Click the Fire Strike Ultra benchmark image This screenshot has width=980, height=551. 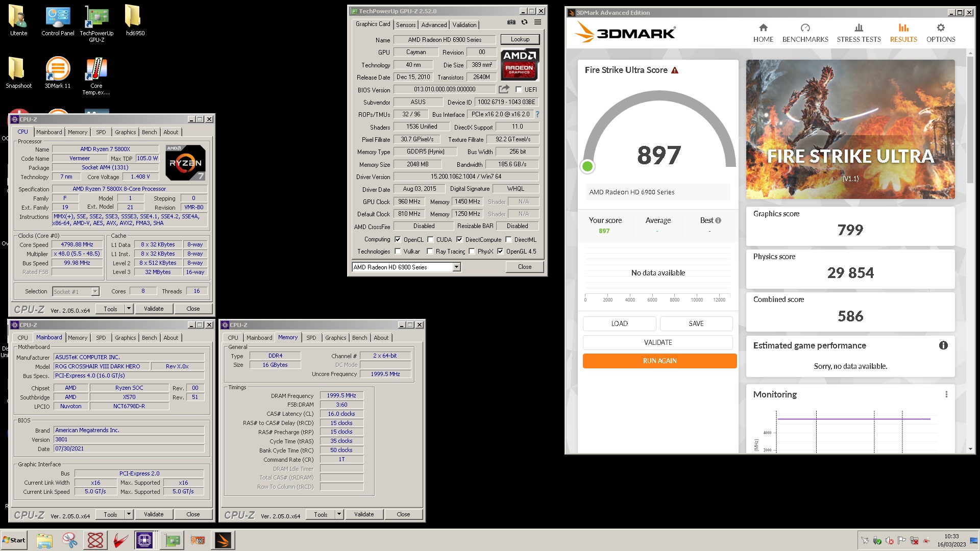click(x=850, y=129)
